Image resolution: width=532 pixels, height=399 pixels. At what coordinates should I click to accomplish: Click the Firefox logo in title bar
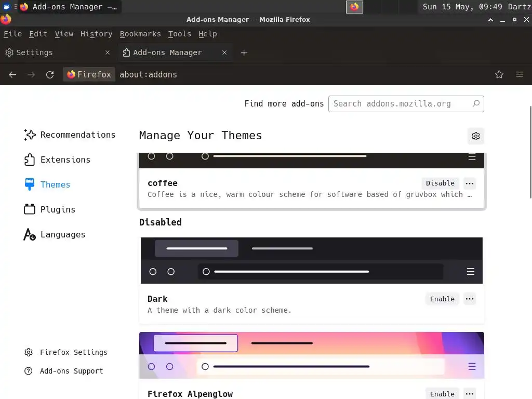point(6,19)
